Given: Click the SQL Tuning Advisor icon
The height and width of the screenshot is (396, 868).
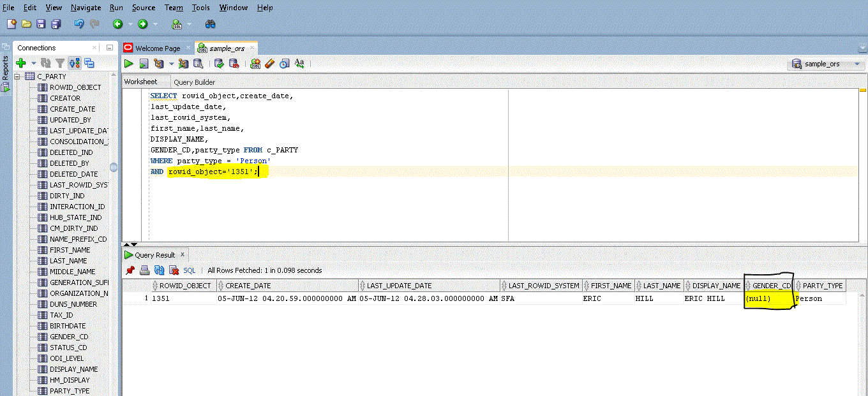Looking at the screenshot, I should tap(198, 63).
